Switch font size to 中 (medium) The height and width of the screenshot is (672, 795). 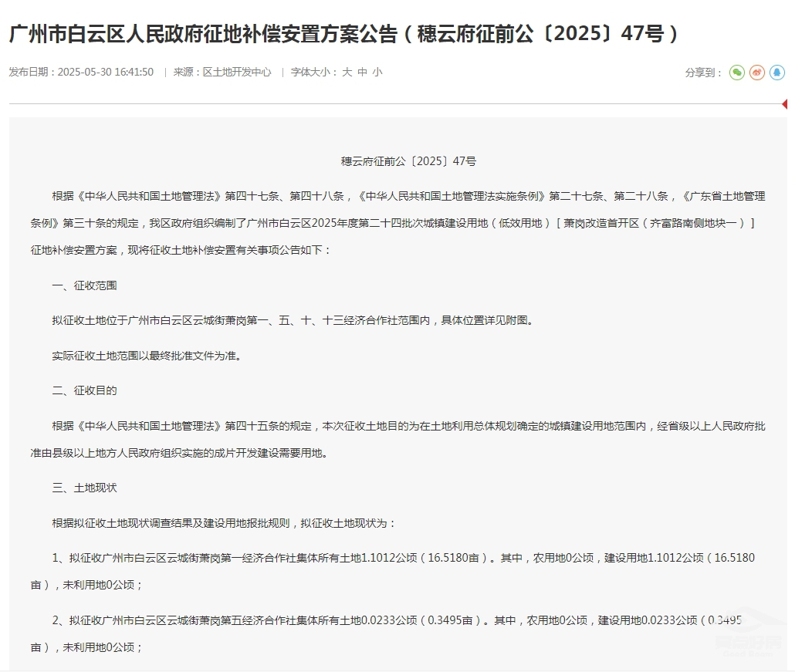coord(360,72)
